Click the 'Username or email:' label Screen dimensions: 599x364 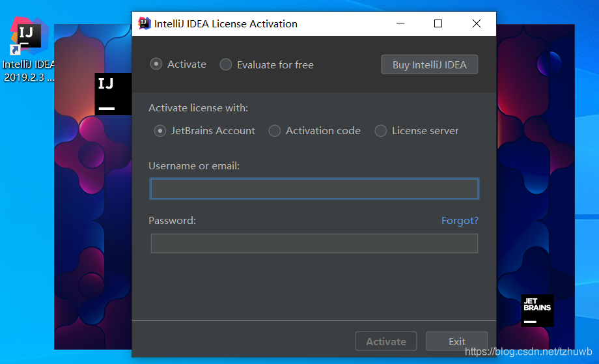(194, 166)
